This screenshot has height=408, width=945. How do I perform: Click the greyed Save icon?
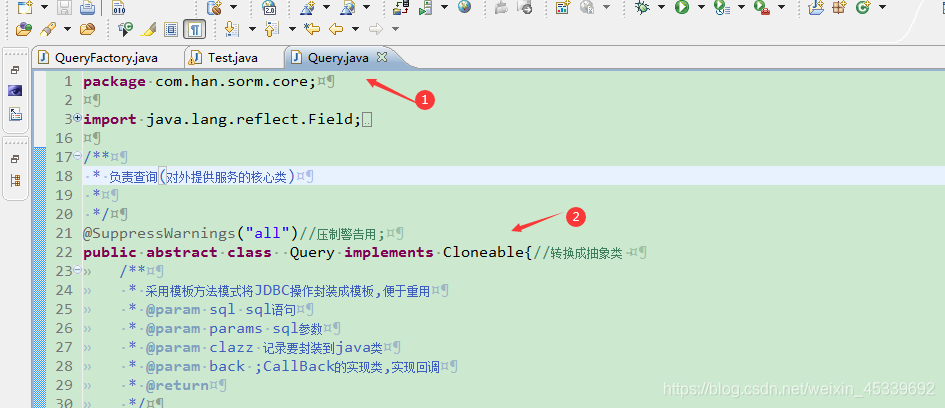point(65,7)
